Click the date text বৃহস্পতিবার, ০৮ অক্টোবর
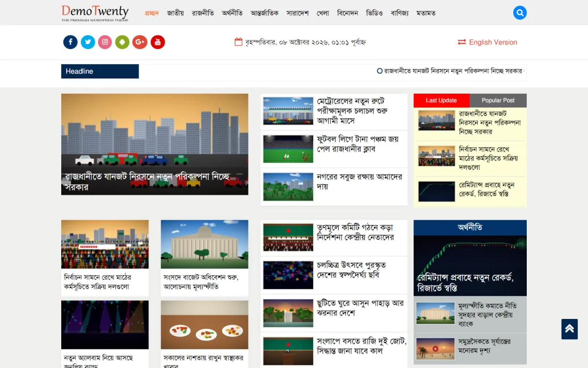This screenshot has width=588, height=368. 306,42
